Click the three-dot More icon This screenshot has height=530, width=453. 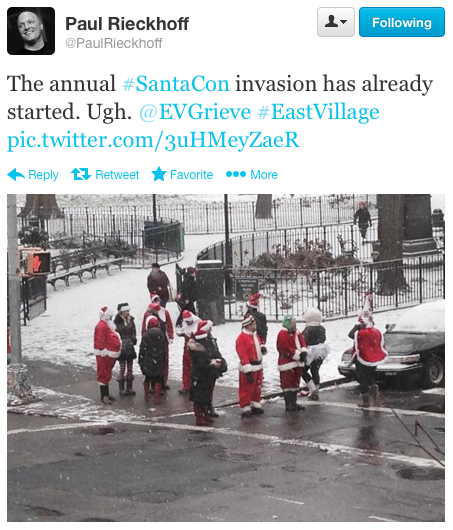point(236,174)
